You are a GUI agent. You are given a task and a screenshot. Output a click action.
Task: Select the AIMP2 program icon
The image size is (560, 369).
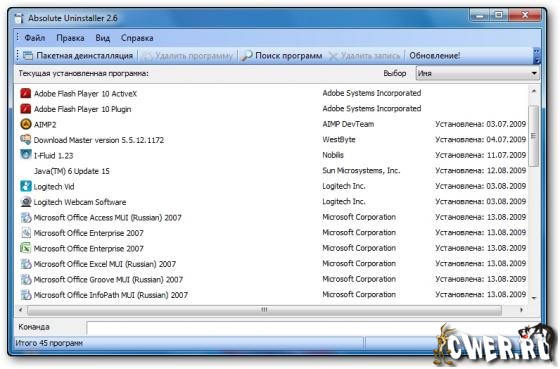(26, 124)
